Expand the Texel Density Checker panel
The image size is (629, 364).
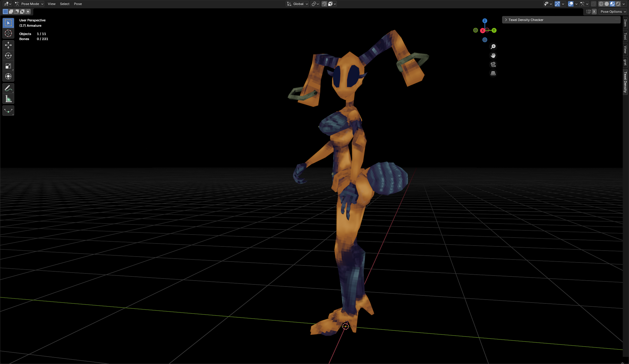click(x=526, y=20)
